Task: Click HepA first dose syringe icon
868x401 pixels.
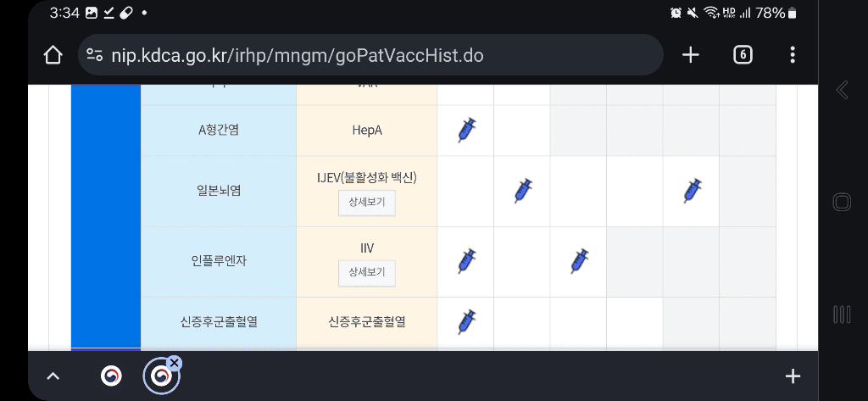Action: (x=466, y=130)
